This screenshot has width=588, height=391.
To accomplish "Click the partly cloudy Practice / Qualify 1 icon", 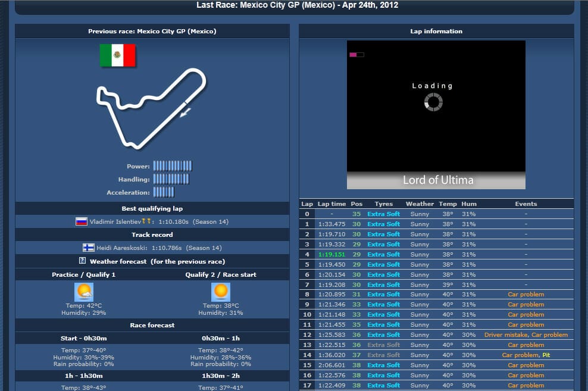I will [x=84, y=292].
